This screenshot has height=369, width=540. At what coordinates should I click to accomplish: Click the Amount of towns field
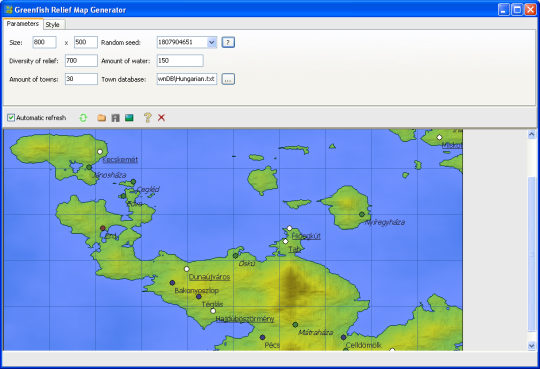pos(81,79)
